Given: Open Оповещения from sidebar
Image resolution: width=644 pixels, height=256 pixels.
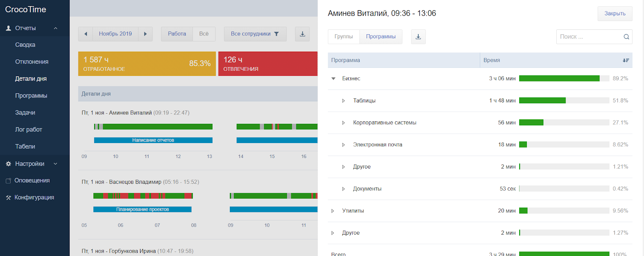Looking at the screenshot, I should [x=32, y=181].
